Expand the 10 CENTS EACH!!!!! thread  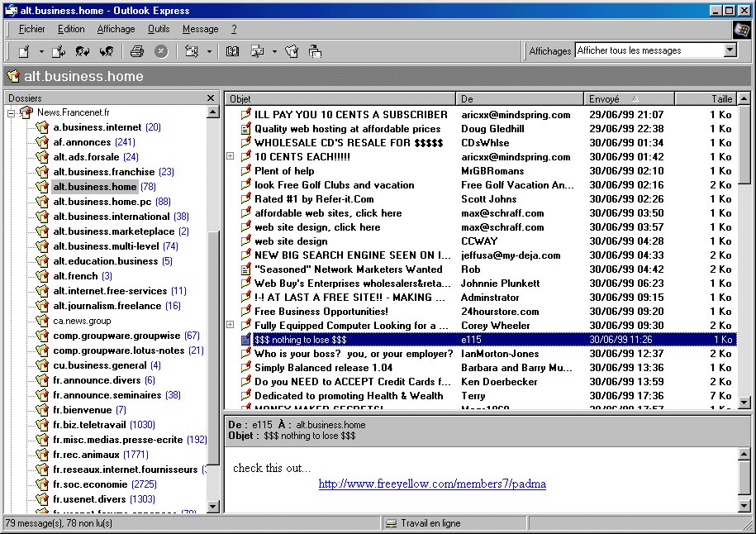coord(230,156)
